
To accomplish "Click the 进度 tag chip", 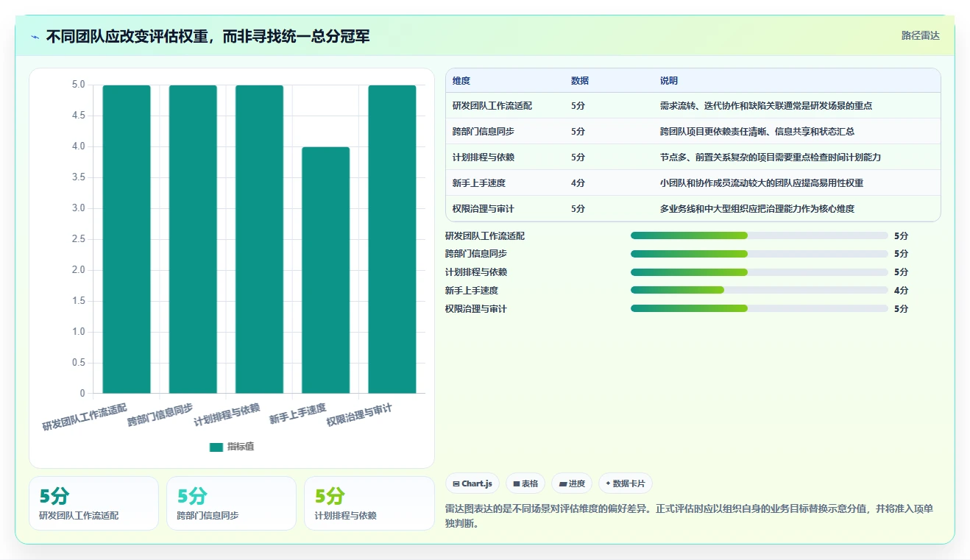I will point(572,483).
